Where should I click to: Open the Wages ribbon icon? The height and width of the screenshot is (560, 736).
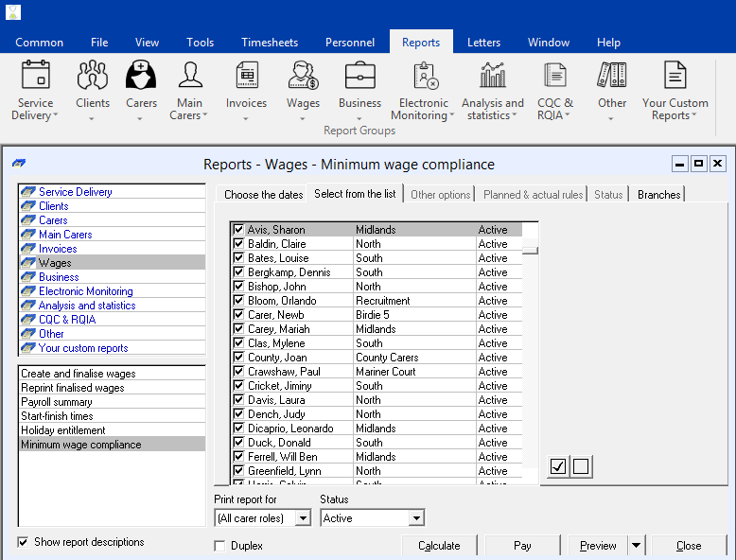coord(304,76)
